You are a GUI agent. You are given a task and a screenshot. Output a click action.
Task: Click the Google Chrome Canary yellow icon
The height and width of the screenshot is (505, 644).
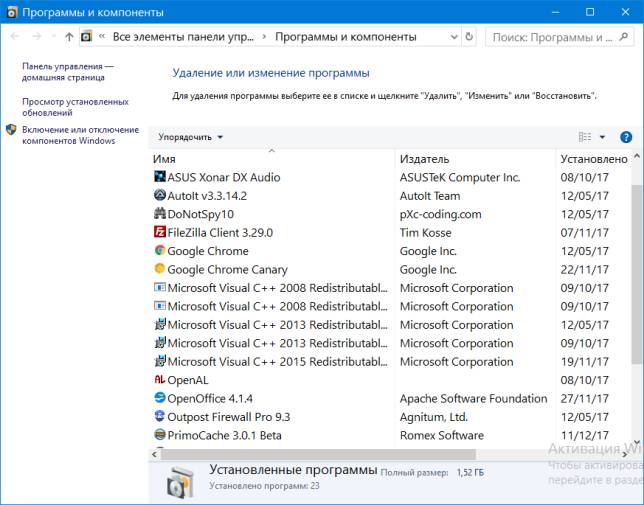[159, 269]
